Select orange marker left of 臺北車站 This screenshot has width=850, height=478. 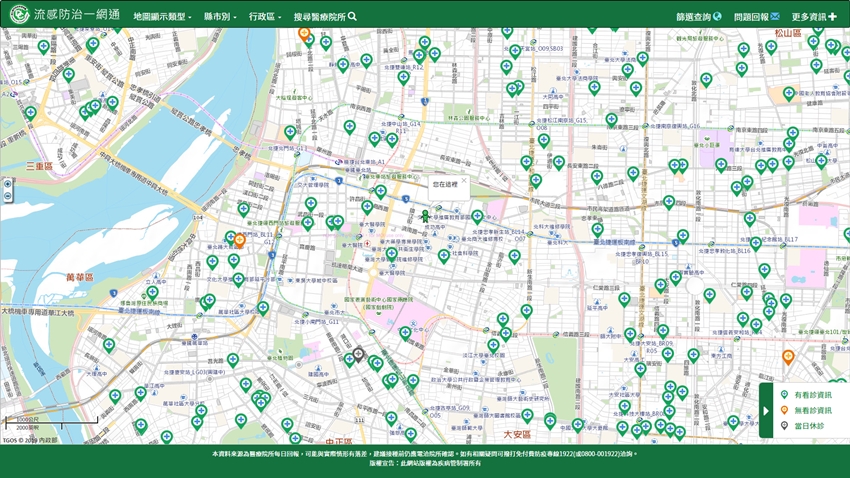click(240, 241)
